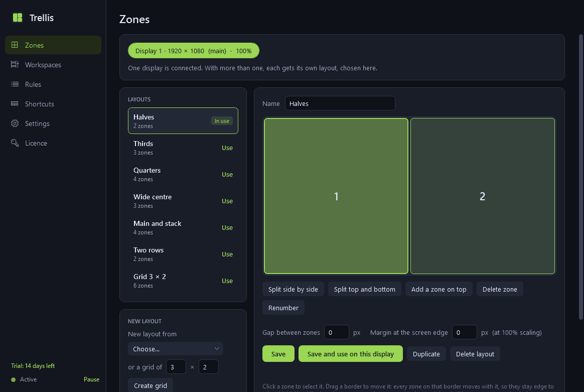
Task: Use the Quarters layout
Action: 227,174
